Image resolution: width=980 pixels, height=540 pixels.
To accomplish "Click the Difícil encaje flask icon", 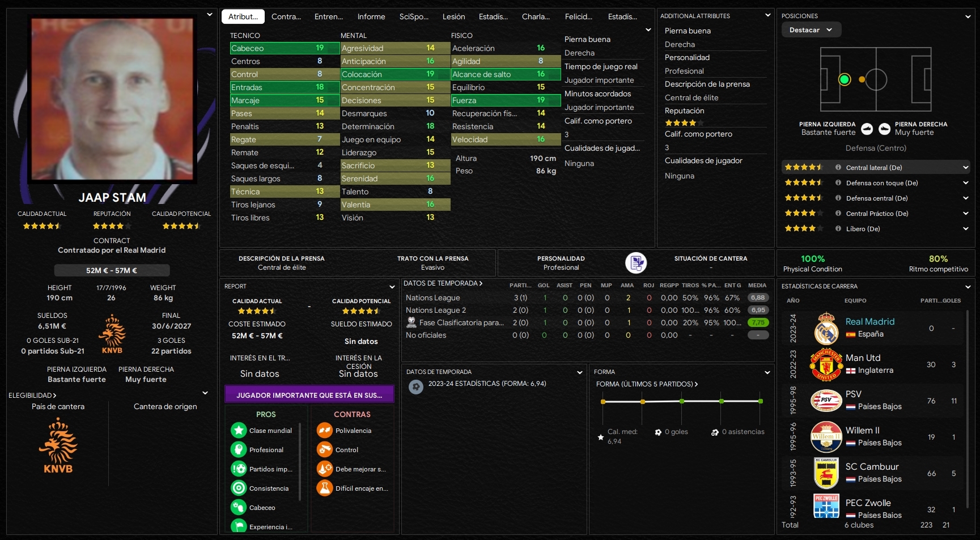I will (325, 488).
